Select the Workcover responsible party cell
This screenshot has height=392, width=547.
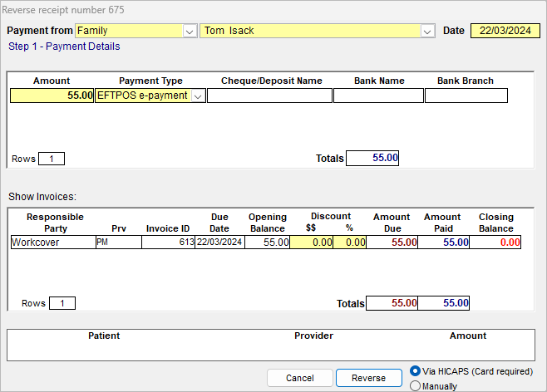click(53, 243)
